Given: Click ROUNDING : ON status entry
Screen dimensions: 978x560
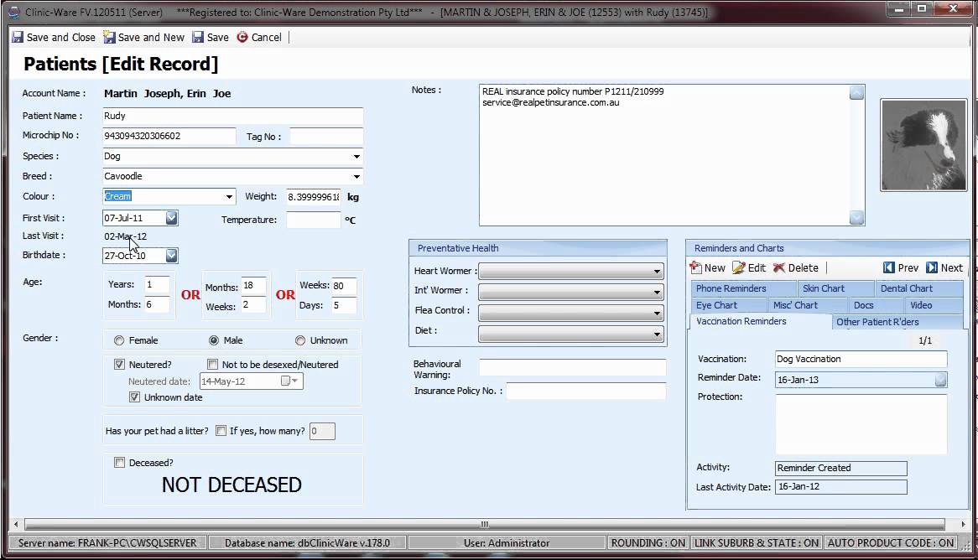Looking at the screenshot, I should 648,543.
